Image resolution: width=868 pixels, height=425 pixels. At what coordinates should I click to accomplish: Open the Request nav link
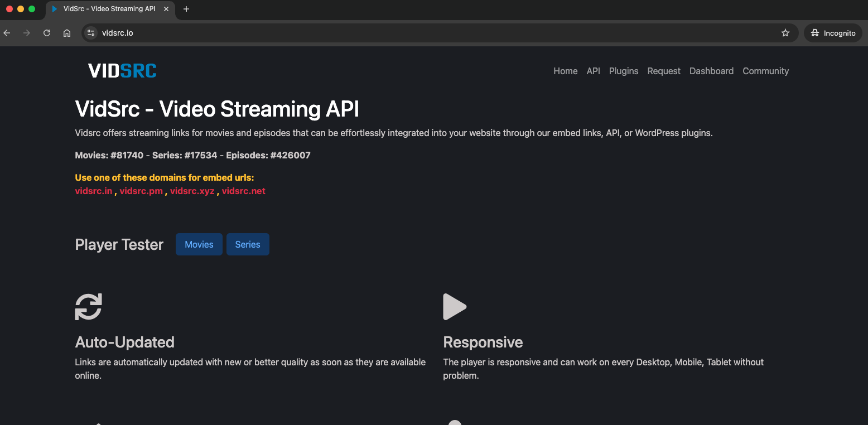[x=664, y=71]
